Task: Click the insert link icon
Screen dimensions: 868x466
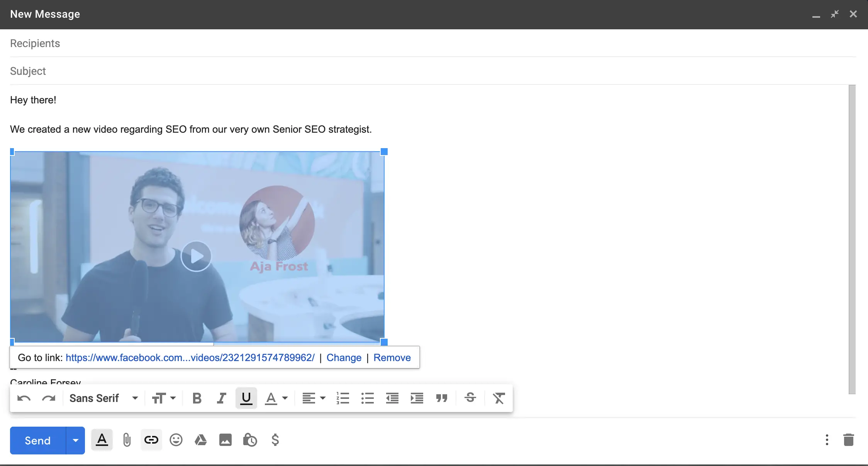Action: pos(151,440)
